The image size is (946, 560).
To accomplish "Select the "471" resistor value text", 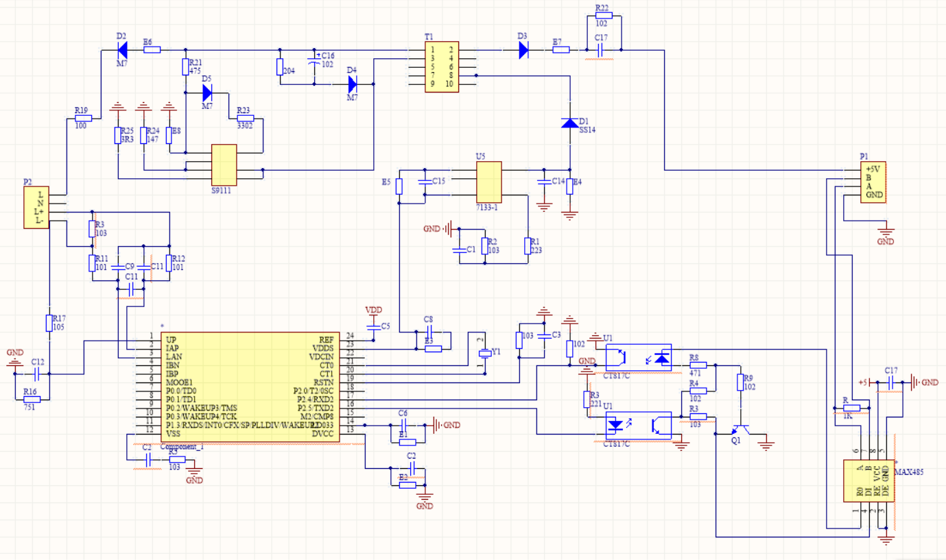I will 696,374.
